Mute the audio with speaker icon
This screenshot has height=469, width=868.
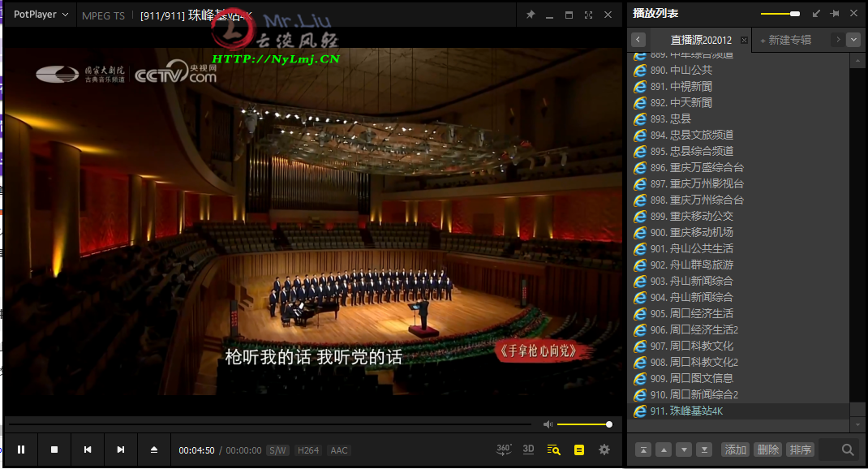pyautogui.click(x=548, y=424)
